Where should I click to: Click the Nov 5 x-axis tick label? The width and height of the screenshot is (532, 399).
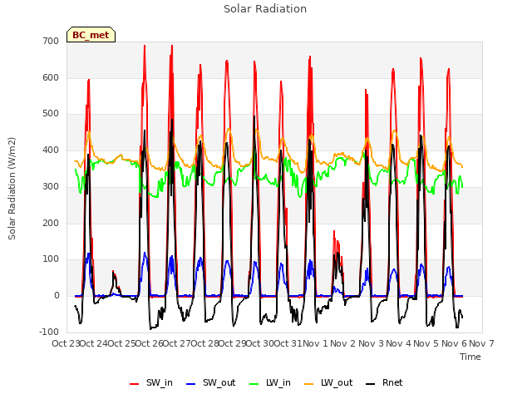pos(426,343)
